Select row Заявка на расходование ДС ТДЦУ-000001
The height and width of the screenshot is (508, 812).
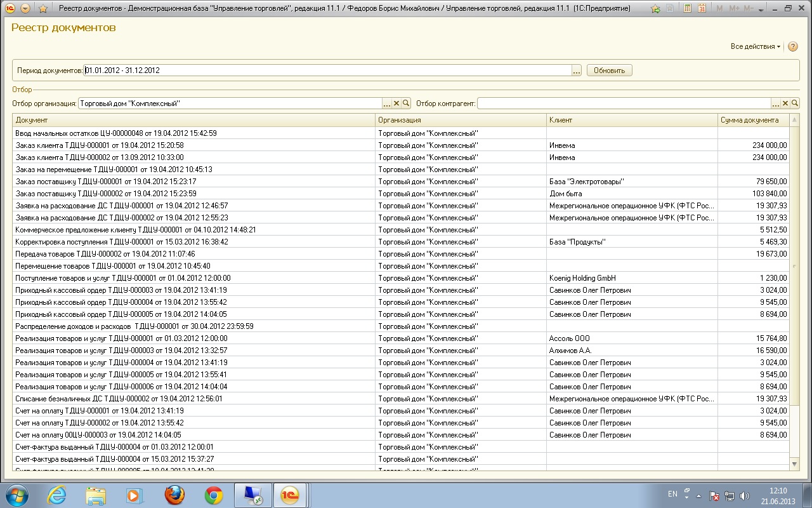point(402,206)
